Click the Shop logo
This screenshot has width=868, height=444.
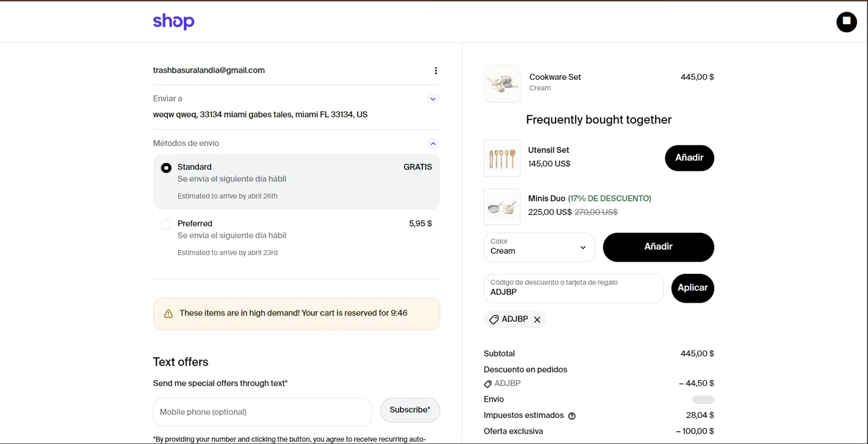click(174, 21)
